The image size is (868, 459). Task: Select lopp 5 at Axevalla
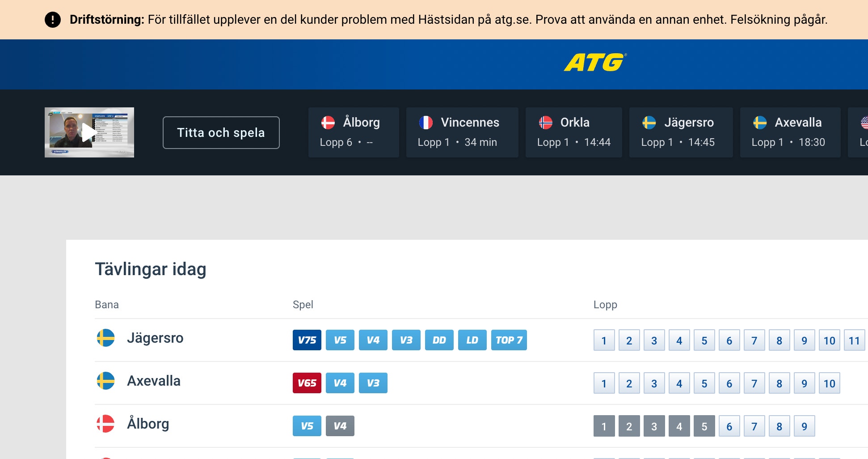[x=704, y=383]
